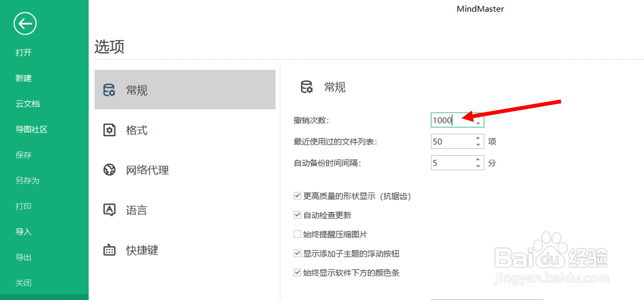Click the 选项 page heading

click(x=109, y=47)
